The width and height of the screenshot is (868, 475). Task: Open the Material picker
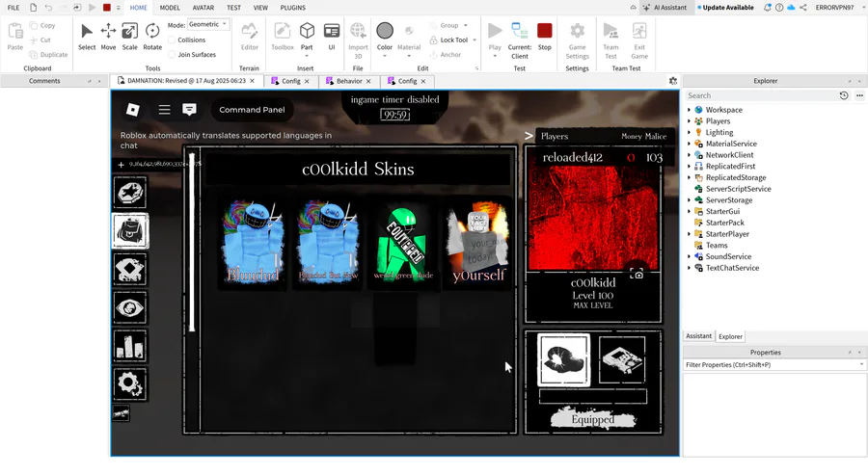click(409, 37)
